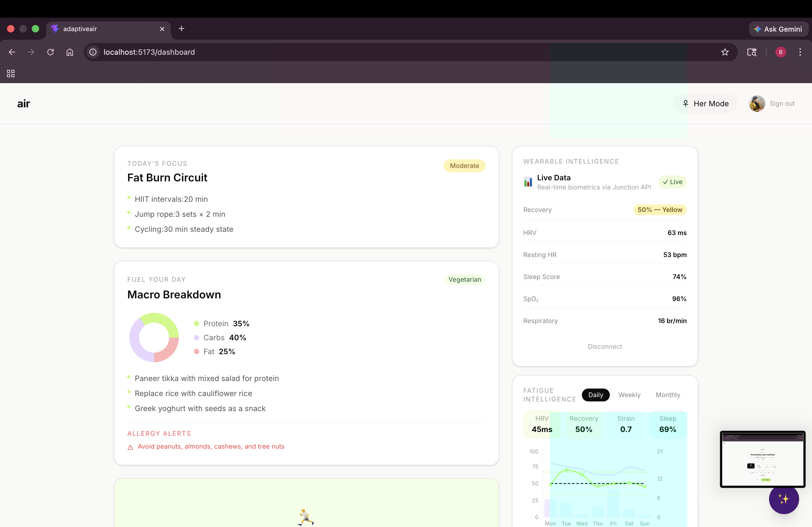Screen dimensions: 812x527
Task: Switch fatigue chart to Monthly
Action: 668,395
